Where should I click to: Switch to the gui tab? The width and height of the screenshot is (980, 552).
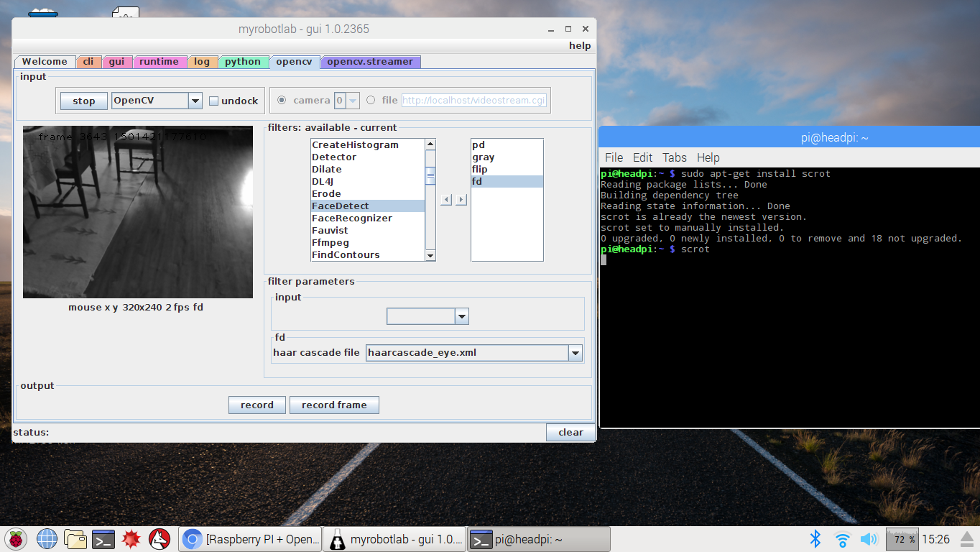tap(116, 62)
